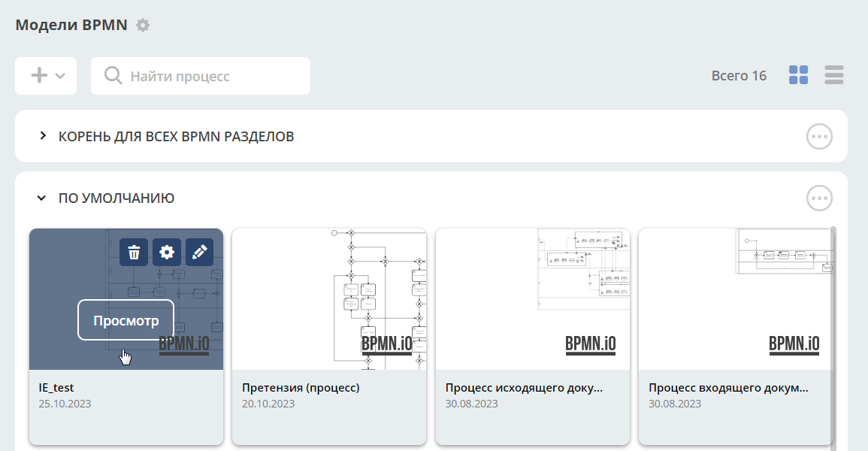
Task: Open Процесс входящего докум... thumbnail
Action: (736, 299)
